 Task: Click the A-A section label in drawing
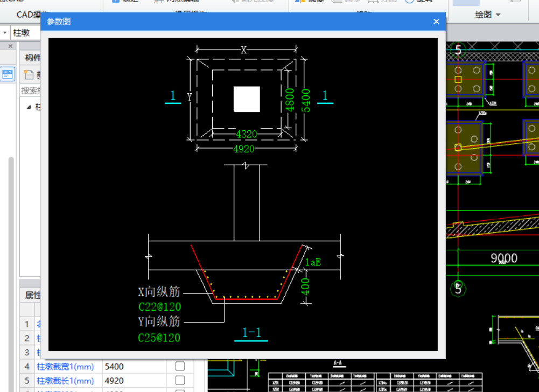[338, 362]
